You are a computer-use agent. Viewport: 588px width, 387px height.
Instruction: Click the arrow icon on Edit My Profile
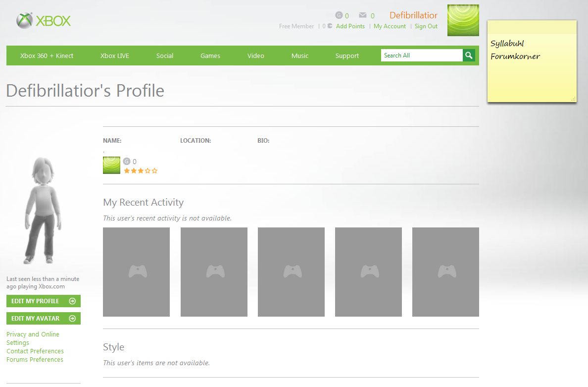pyautogui.click(x=72, y=301)
